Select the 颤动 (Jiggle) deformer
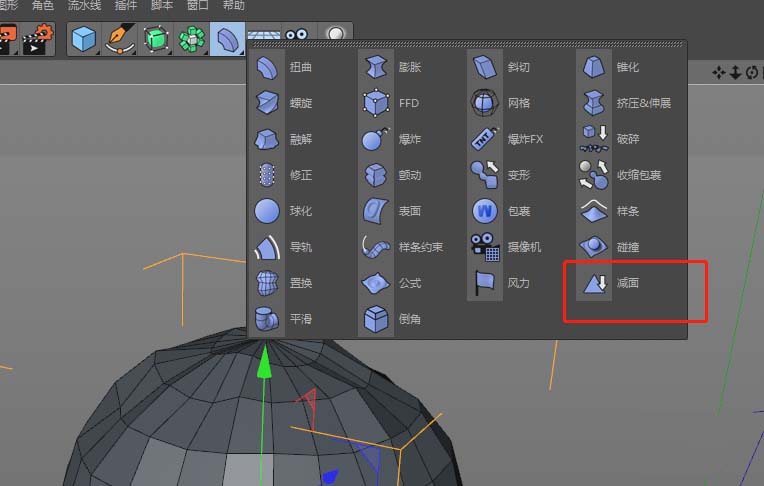This screenshot has width=764, height=486. (x=392, y=175)
